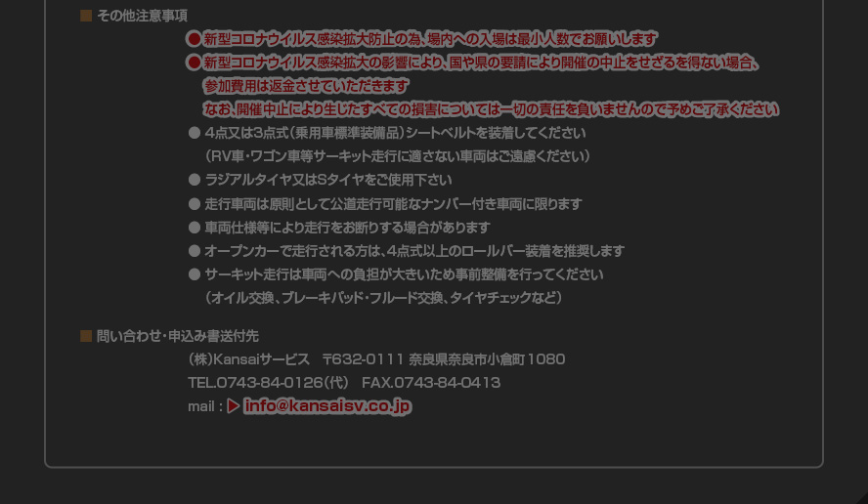Click the gray bullet beside ラジアルタイヤ item
This screenshot has width=868, height=504.
point(195,180)
